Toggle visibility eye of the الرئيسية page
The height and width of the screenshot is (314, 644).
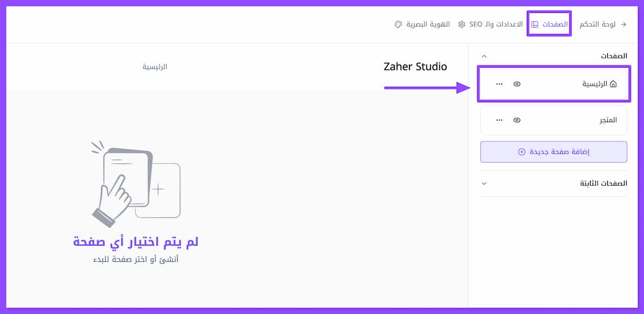pos(517,84)
